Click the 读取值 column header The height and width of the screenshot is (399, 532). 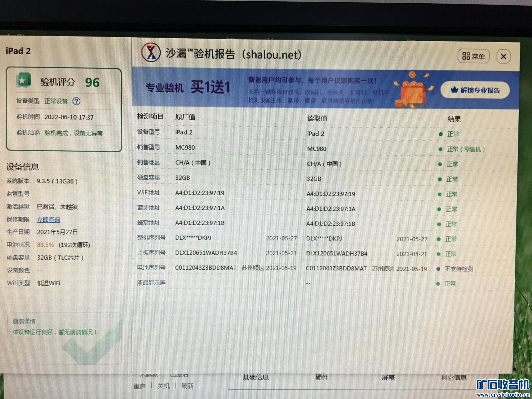pyautogui.click(x=317, y=118)
